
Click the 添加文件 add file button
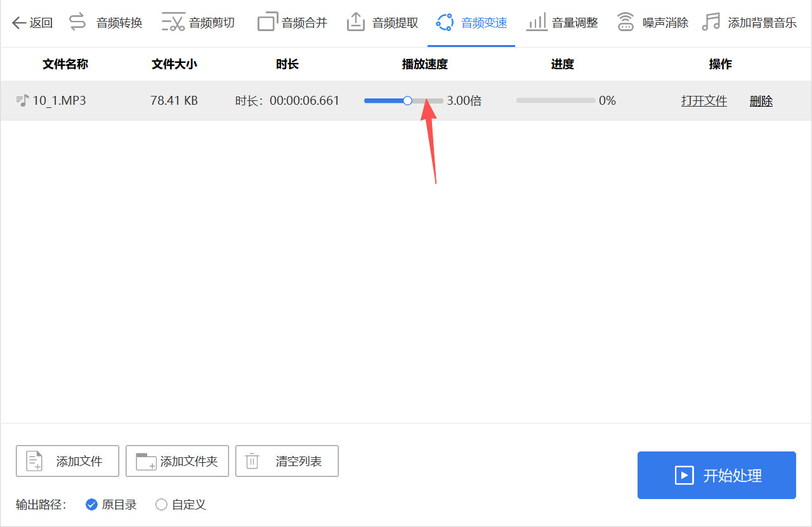[x=67, y=461]
